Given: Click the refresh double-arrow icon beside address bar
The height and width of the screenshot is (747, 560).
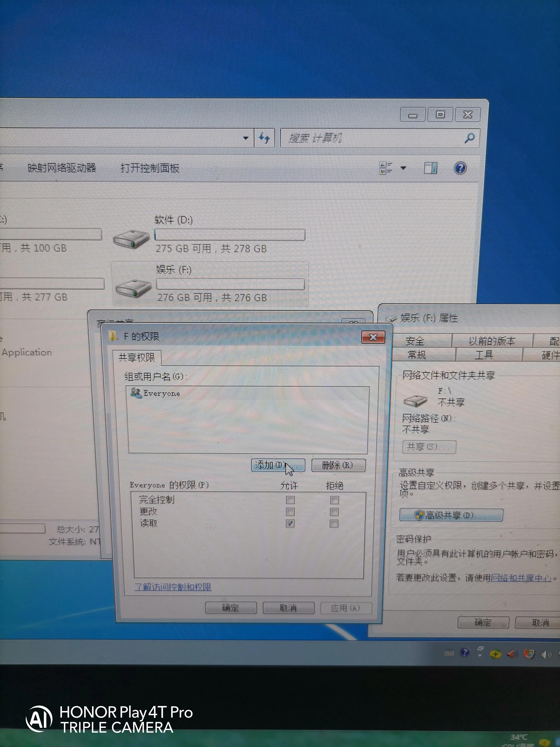Looking at the screenshot, I should point(264,137).
